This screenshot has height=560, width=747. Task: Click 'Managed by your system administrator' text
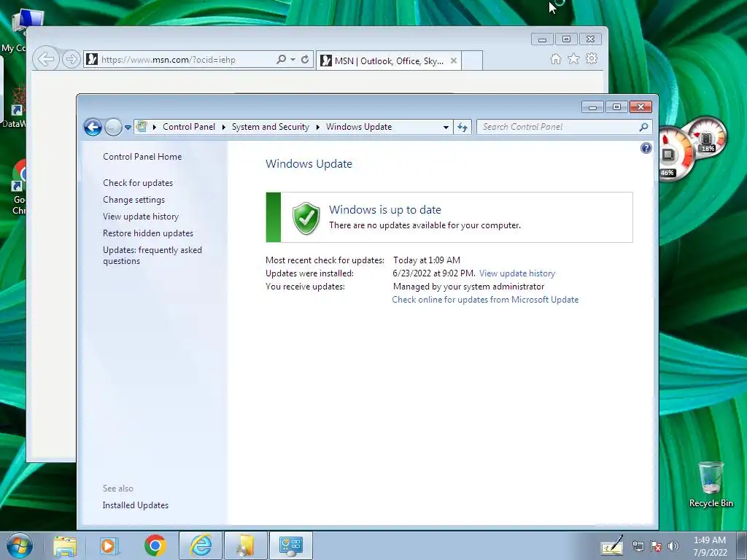coord(468,286)
